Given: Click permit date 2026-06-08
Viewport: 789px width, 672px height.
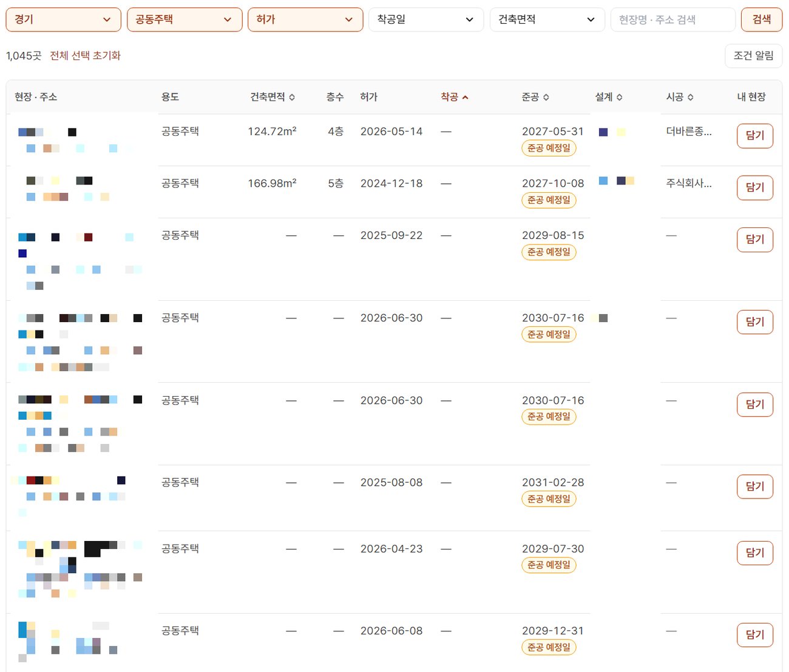Looking at the screenshot, I should pyautogui.click(x=391, y=631).
